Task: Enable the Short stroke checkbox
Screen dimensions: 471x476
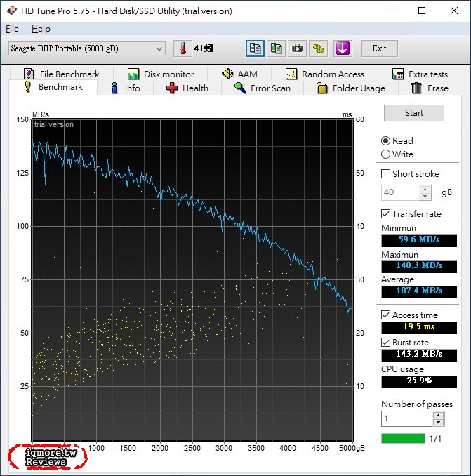Action: (x=386, y=174)
